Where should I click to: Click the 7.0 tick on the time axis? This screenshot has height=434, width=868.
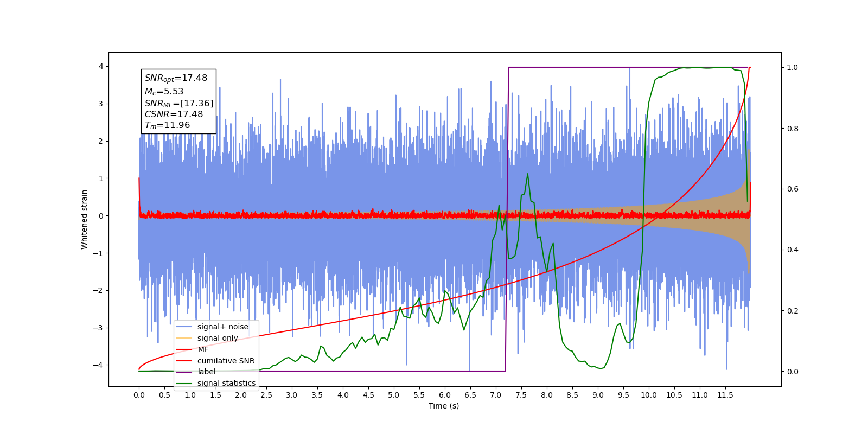tap(496, 395)
